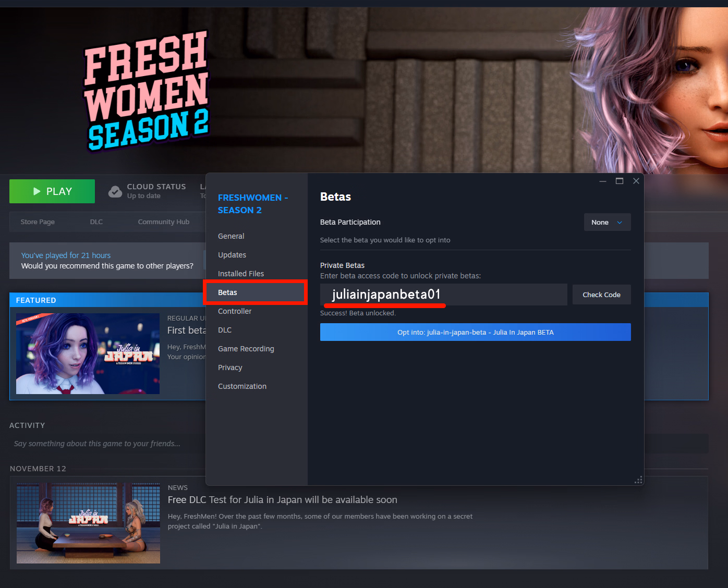
Task: Opt into the Julia In Japan BETA
Action: pyautogui.click(x=476, y=332)
